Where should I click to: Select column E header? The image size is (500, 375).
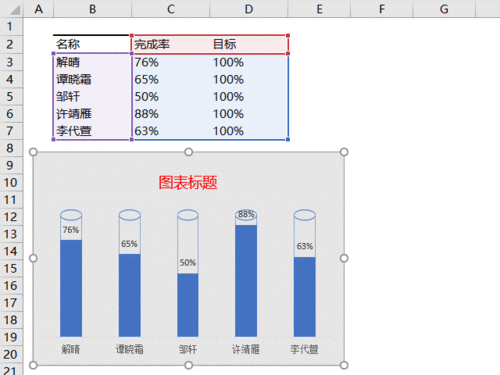click(x=319, y=9)
